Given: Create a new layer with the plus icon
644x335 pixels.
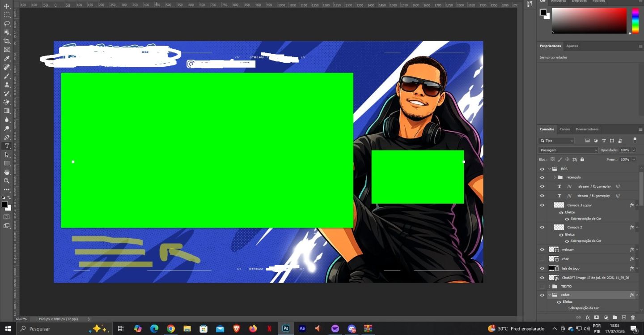Looking at the screenshot, I should click(624, 318).
